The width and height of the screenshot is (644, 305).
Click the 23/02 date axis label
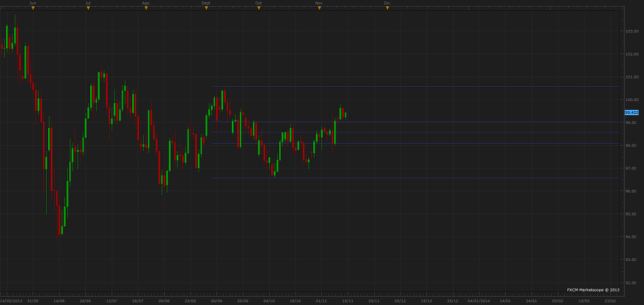click(610, 300)
